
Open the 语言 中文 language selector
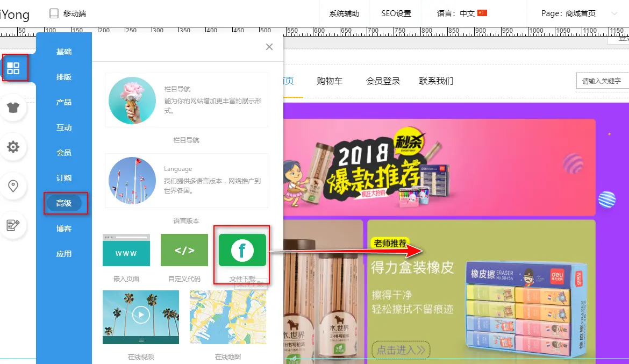pyautogui.click(x=462, y=13)
